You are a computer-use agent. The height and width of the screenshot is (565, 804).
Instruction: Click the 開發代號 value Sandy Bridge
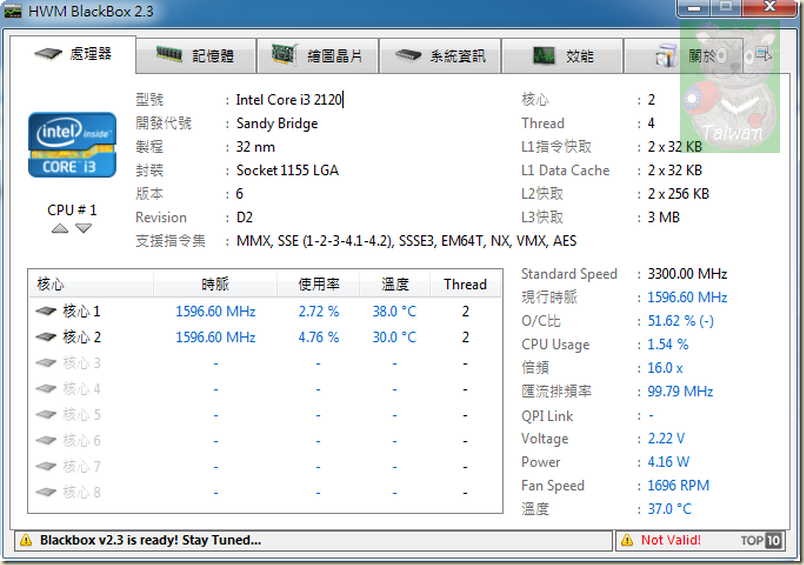pyautogui.click(x=277, y=124)
